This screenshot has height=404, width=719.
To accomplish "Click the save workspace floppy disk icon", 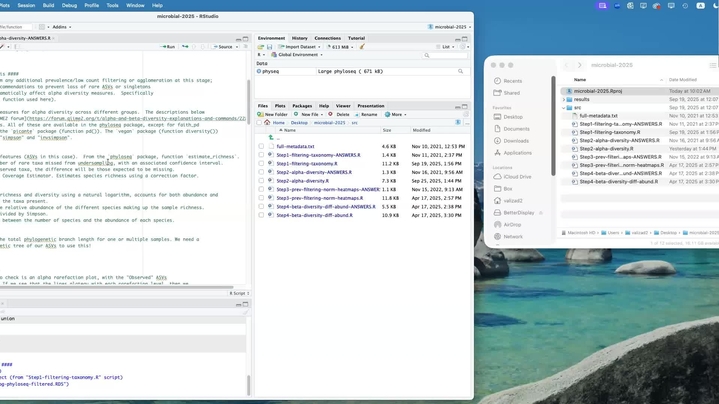I will tap(269, 47).
